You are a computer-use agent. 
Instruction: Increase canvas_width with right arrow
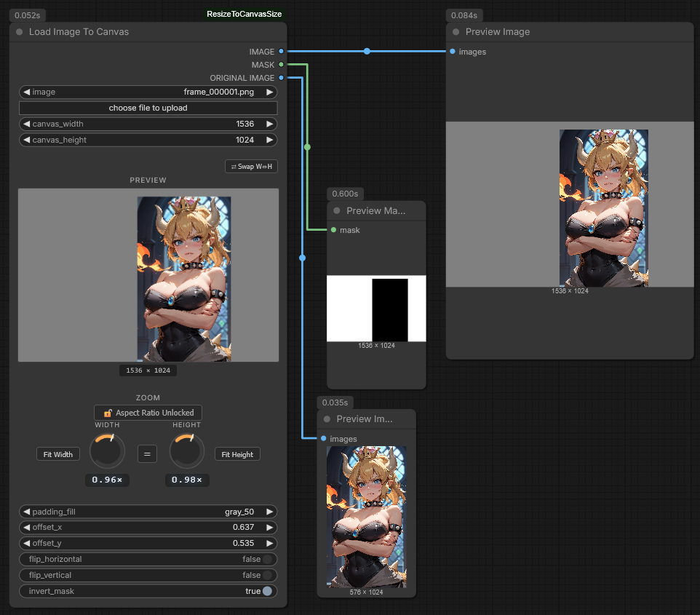point(269,124)
